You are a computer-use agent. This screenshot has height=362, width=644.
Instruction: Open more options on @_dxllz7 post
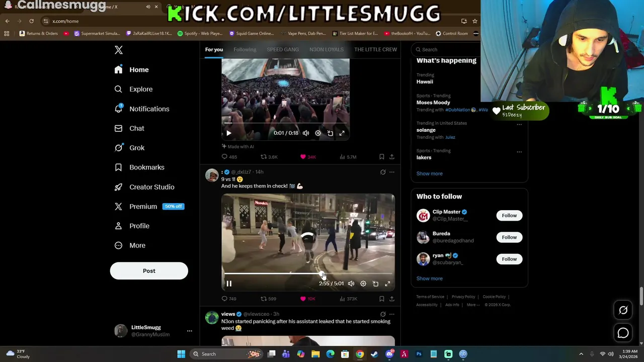[x=392, y=172]
